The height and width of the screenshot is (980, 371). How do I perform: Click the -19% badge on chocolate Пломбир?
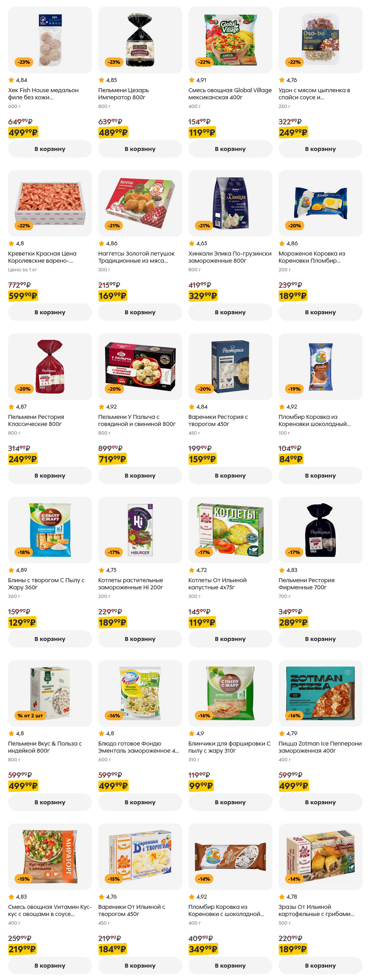(x=295, y=389)
